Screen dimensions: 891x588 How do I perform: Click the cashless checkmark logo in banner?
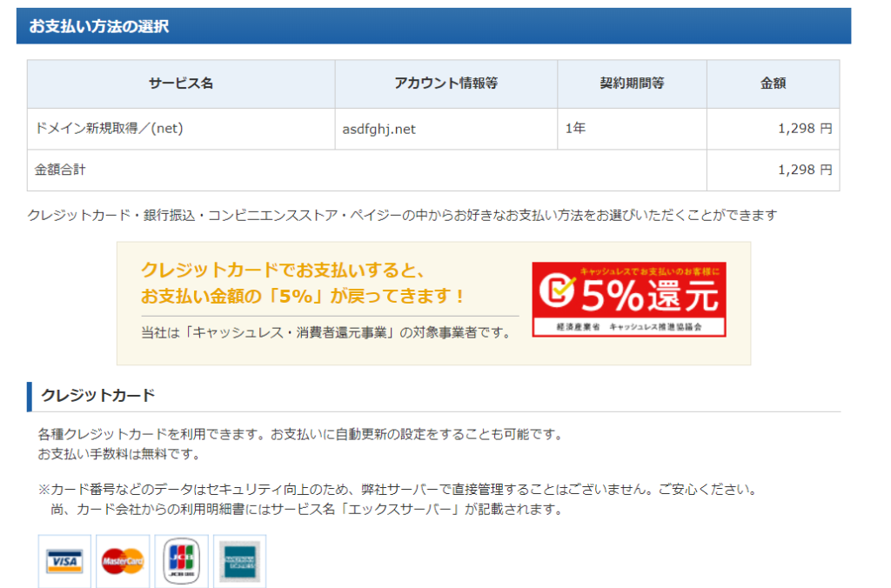coord(557,291)
